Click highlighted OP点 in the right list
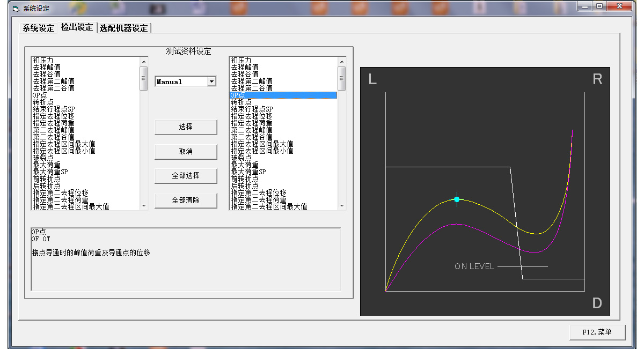The width and height of the screenshot is (644, 349). [x=283, y=95]
